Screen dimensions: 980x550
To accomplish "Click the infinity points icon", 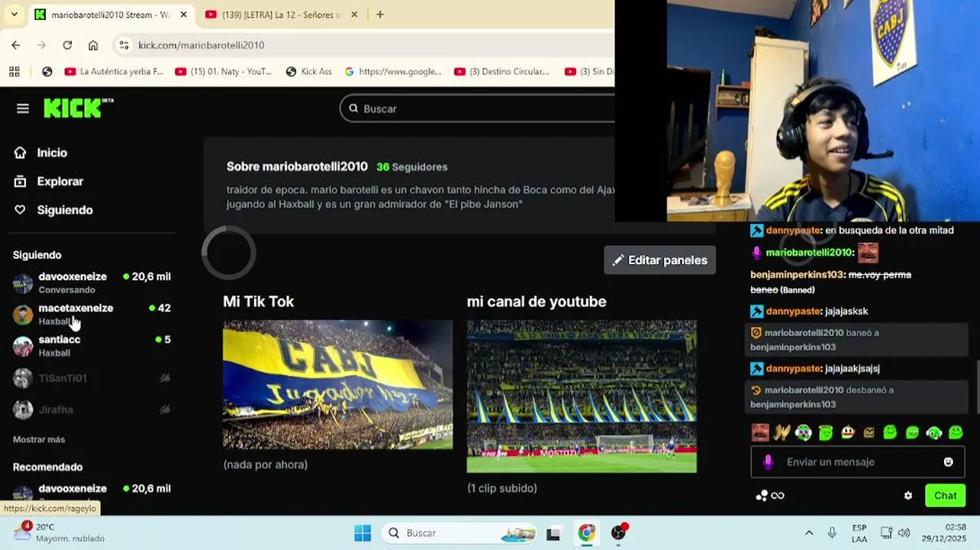I will pyautogui.click(x=778, y=496).
